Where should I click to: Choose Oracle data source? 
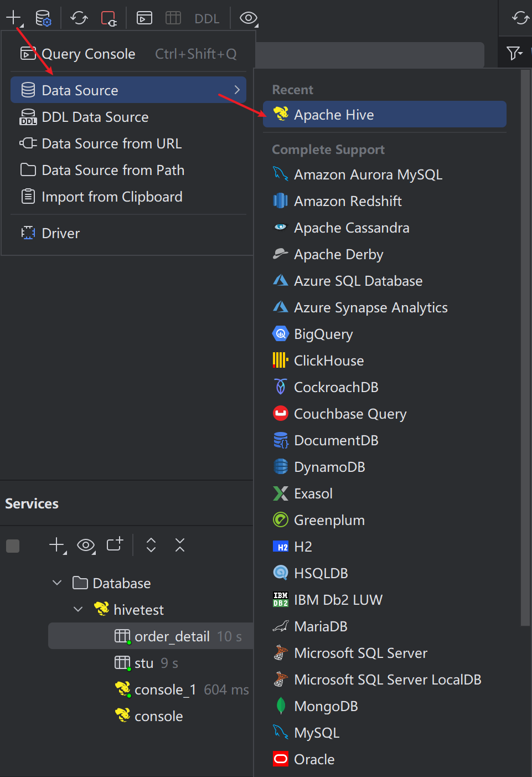[385, 759]
